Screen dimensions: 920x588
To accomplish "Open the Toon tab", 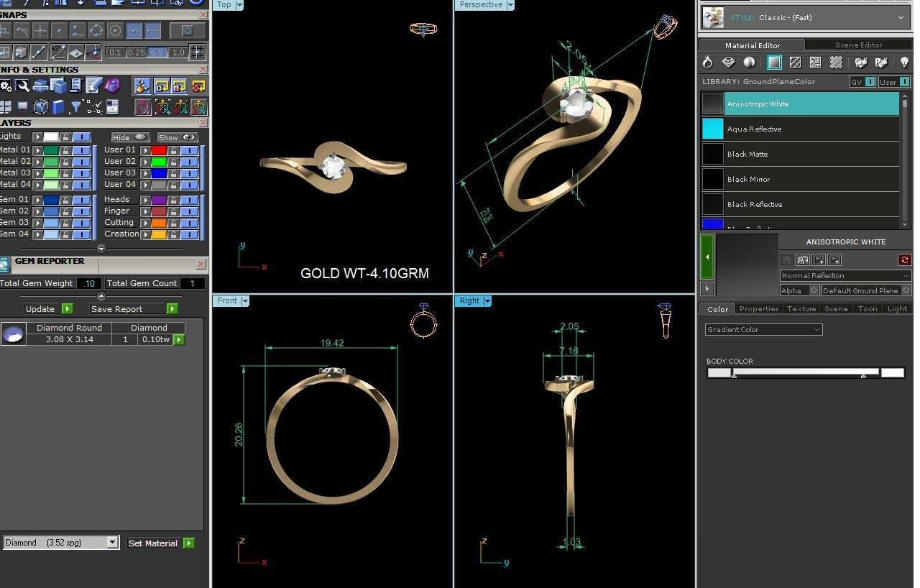I will point(867,308).
